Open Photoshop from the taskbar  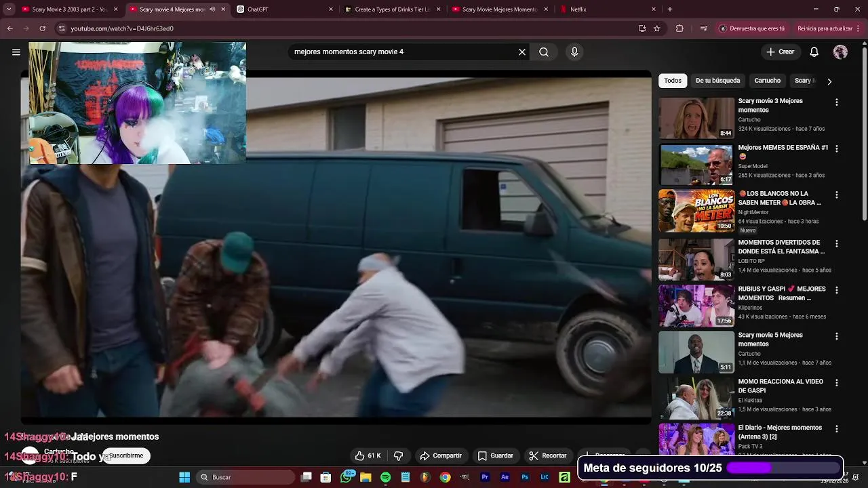pyautogui.click(x=525, y=477)
